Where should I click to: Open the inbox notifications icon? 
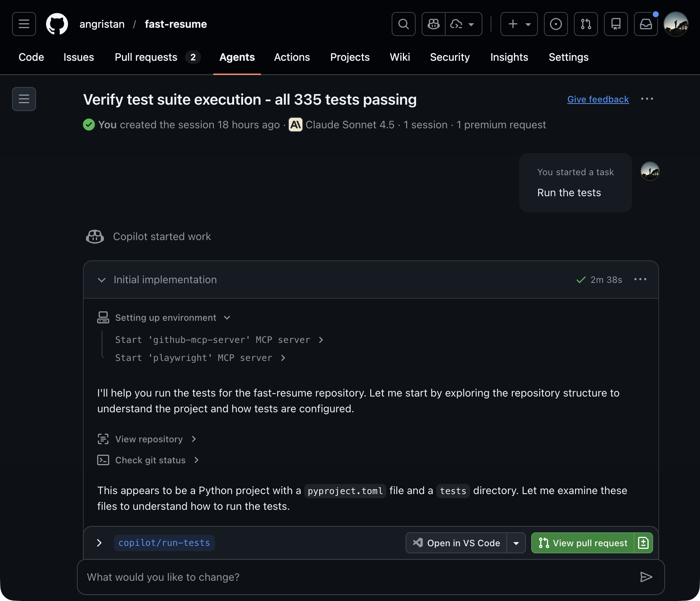pyautogui.click(x=646, y=24)
